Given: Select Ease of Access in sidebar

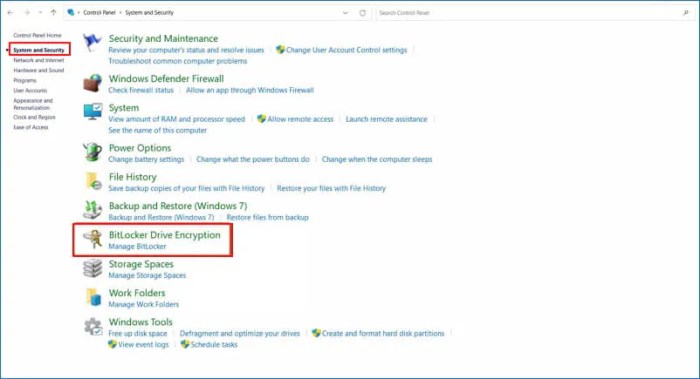Looking at the screenshot, I should pyautogui.click(x=30, y=127).
